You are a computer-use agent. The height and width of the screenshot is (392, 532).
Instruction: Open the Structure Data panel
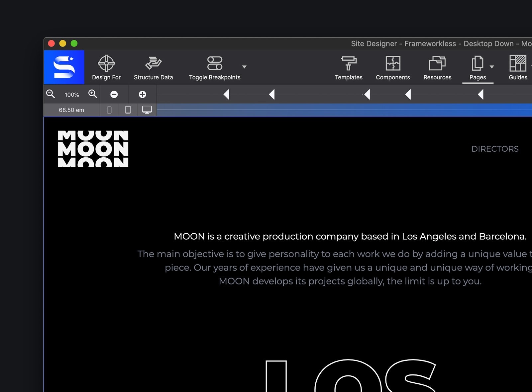[153, 67]
